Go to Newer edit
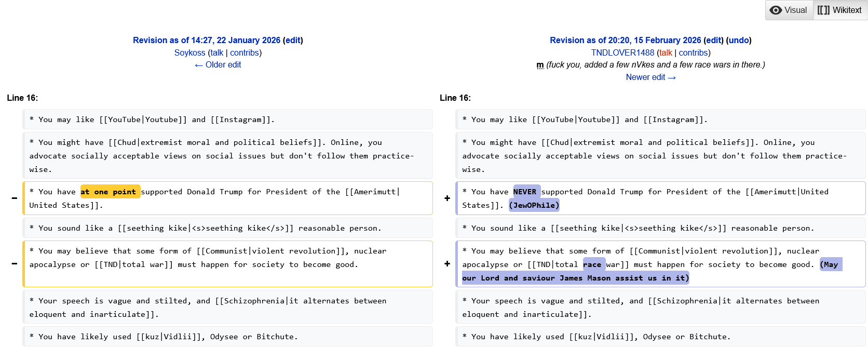Image resolution: width=868 pixels, height=347 pixels. (x=651, y=77)
